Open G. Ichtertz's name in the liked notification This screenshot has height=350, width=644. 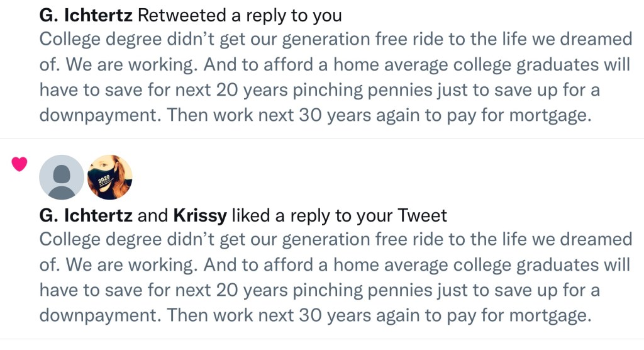(x=86, y=216)
